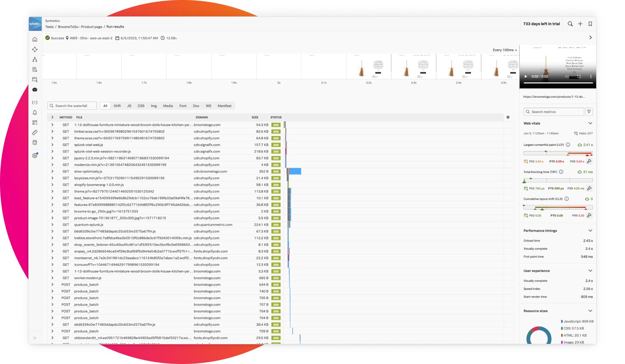Click the bell alerts icon in sidebar

[x=35, y=113]
